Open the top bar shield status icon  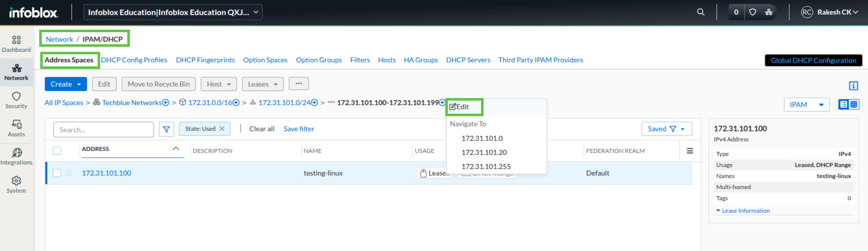(753, 12)
